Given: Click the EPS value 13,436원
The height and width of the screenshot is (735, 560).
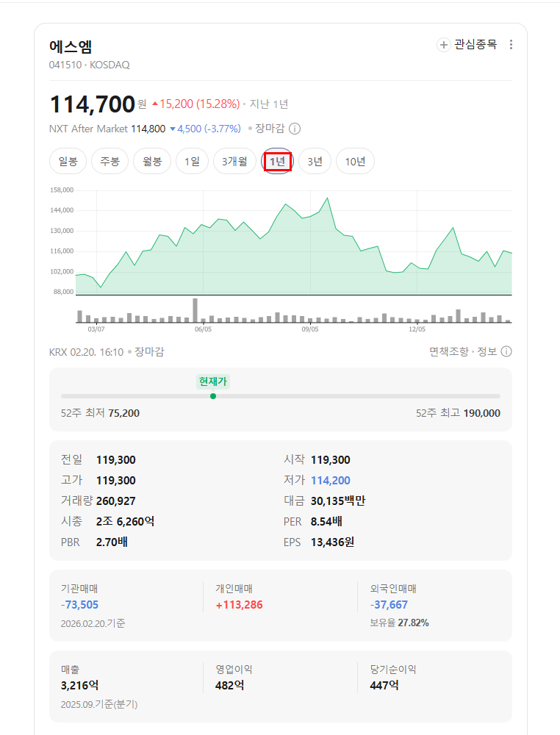Looking at the screenshot, I should pos(332,542).
